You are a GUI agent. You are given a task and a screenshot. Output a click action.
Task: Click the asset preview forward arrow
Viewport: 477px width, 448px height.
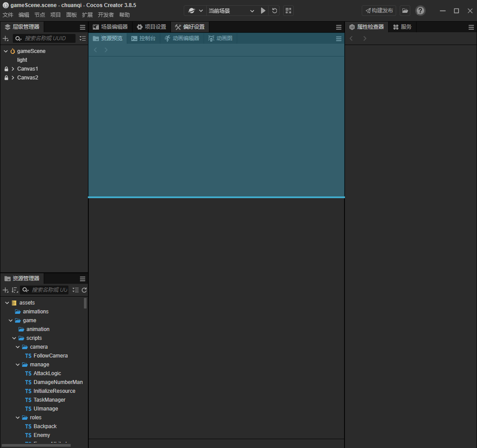coord(106,50)
